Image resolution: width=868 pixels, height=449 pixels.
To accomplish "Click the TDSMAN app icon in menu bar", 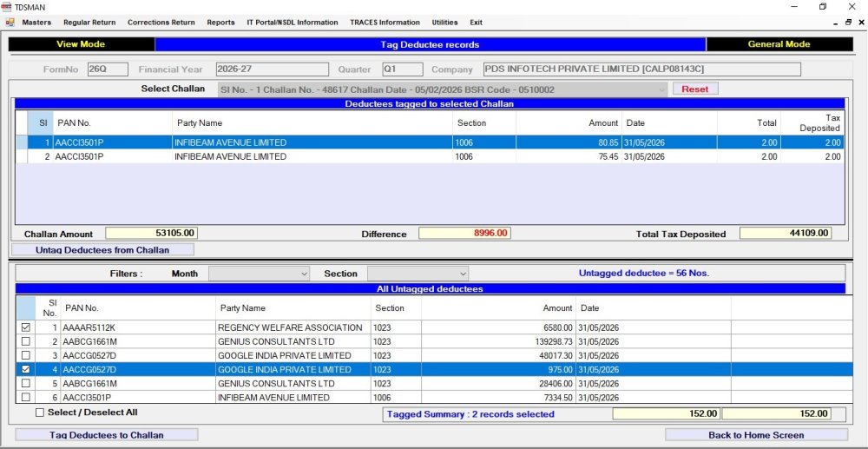I will (10, 23).
